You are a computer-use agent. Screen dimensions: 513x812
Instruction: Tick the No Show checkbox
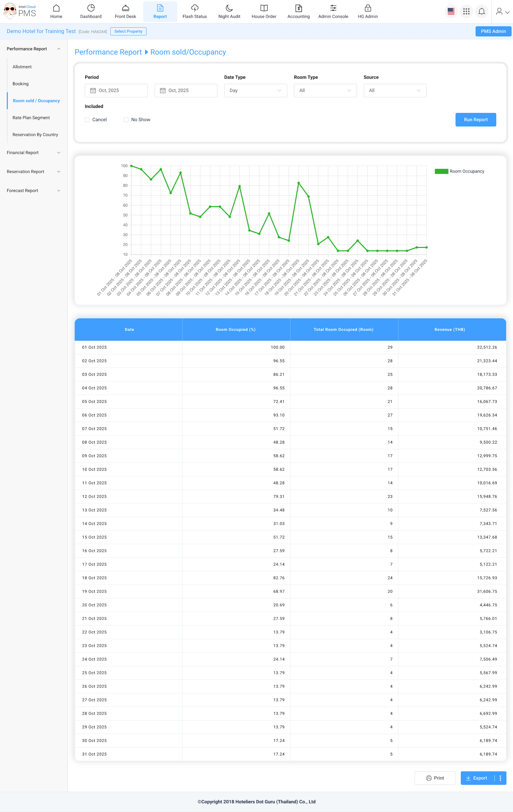pyautogui.click(x=126, y=120)
